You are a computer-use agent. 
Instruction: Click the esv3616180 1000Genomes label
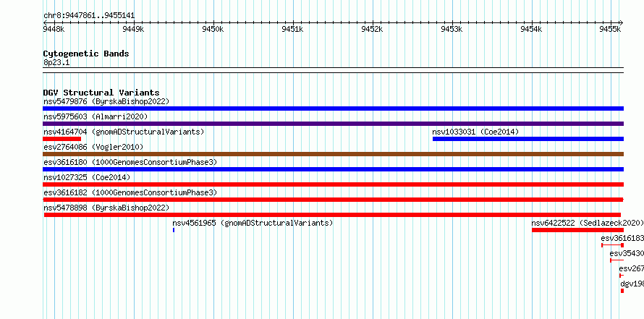(x=130, y=162)
